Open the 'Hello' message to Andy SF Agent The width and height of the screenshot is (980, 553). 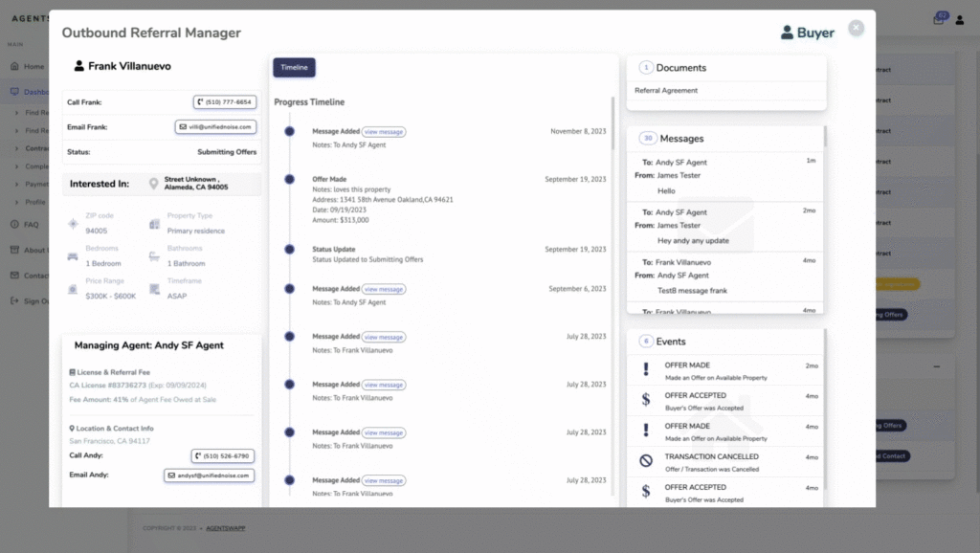[725, 176]
